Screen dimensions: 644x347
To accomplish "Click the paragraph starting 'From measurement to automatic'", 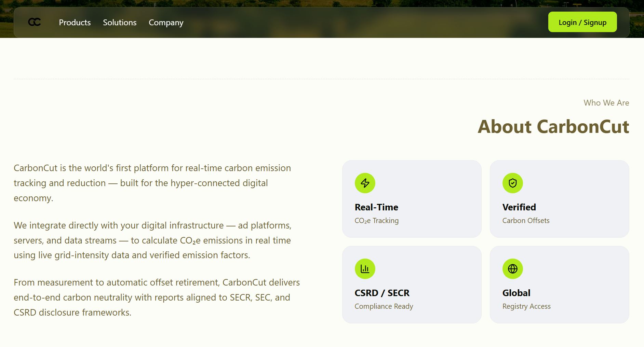I will 157,297.
